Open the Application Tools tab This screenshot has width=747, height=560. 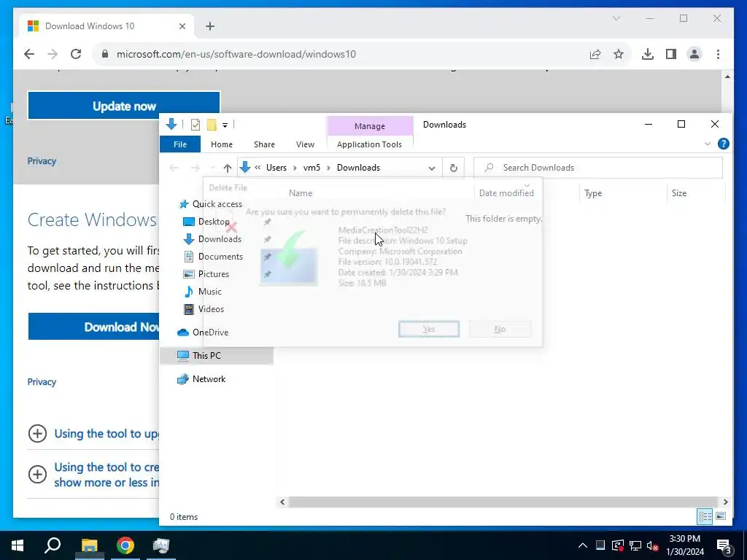tap(369, 144)
